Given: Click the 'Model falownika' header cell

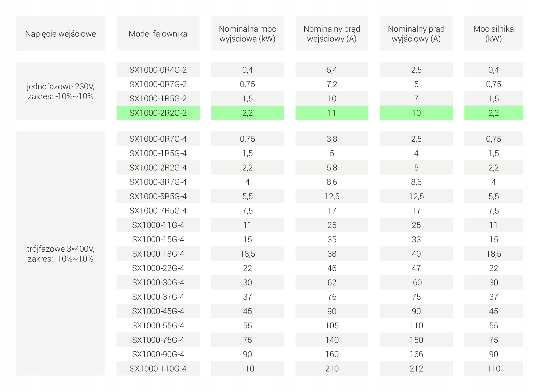Looking at the screenshot, I should pyautogui.click(x=158, y=34).
